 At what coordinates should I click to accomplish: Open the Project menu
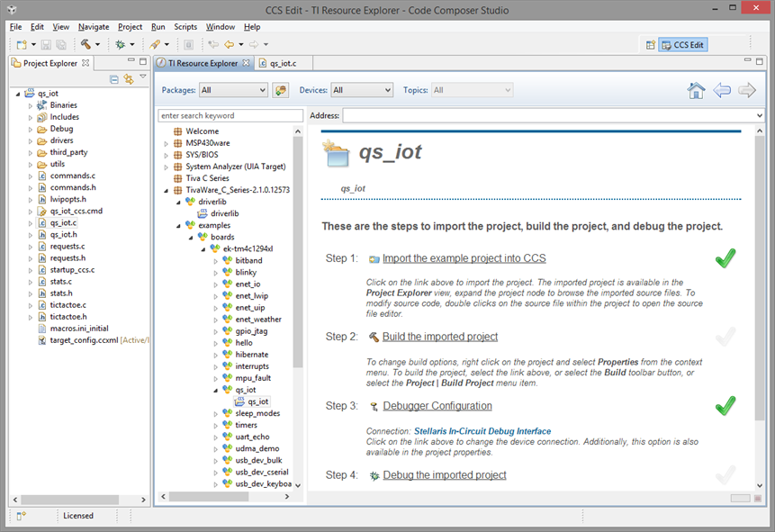click(130, 27)
